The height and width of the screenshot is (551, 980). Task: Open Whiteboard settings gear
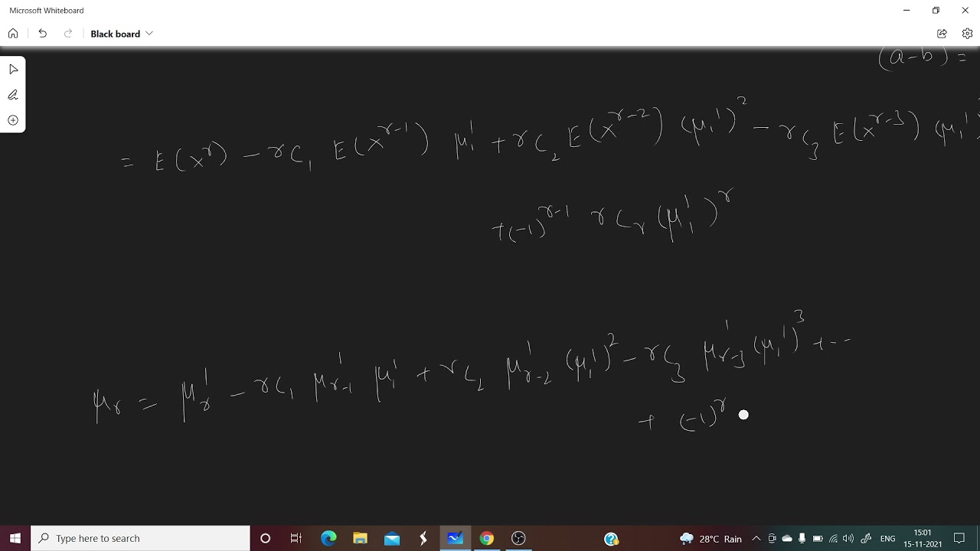click(x=967, y=34)
